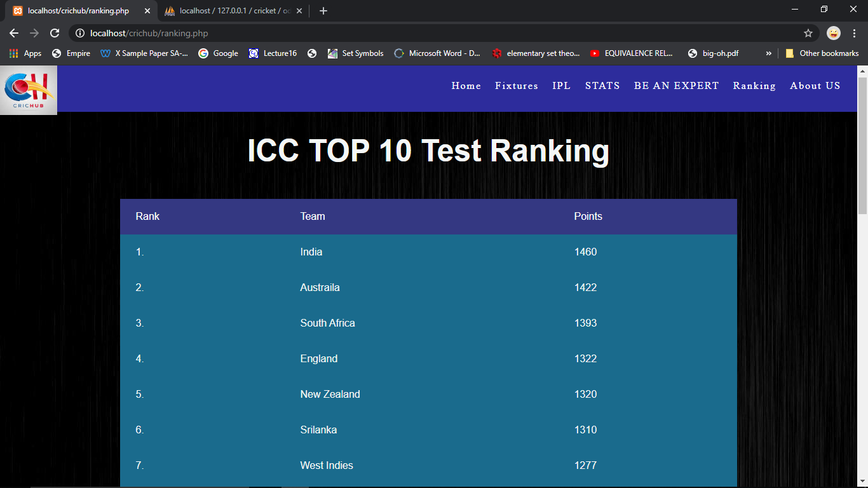Open elementary set theo... bookmark
The image size is (868, 488).
536,53
